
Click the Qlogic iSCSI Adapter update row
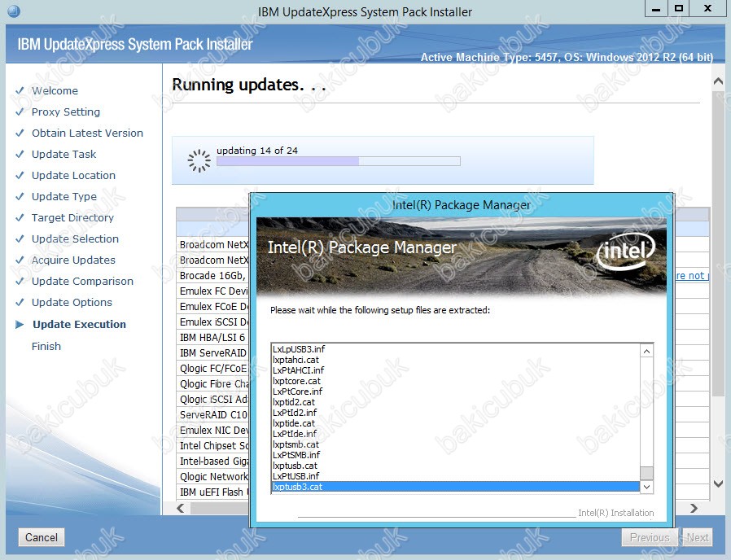pos(213,399)
